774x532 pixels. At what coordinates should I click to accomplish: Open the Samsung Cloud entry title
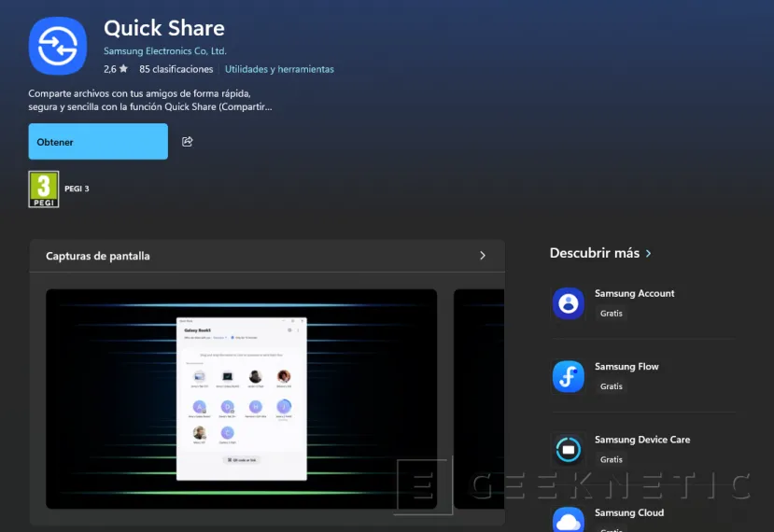tap(629, 512)
